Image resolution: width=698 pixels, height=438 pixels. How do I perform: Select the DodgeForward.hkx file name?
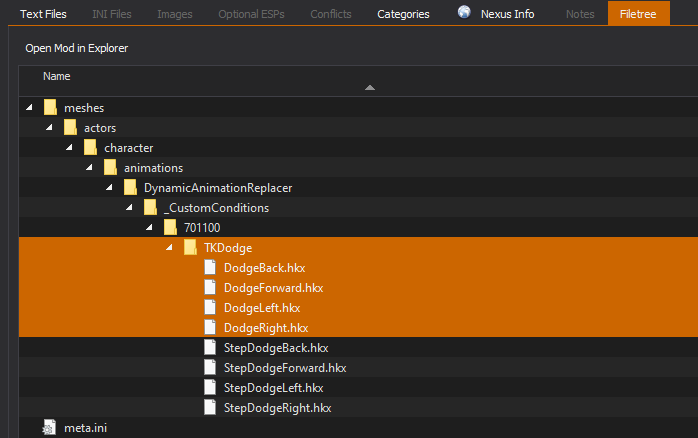(273, 288)
